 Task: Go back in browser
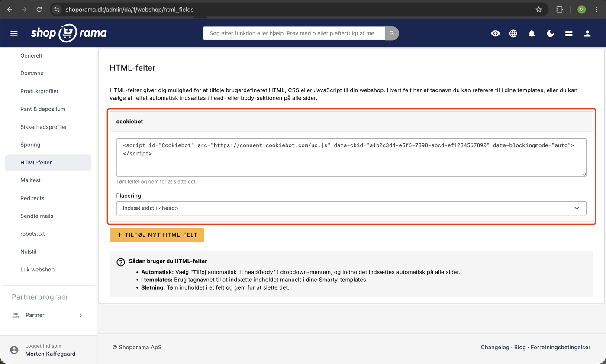pyautogui.click(x=10, y=9)
